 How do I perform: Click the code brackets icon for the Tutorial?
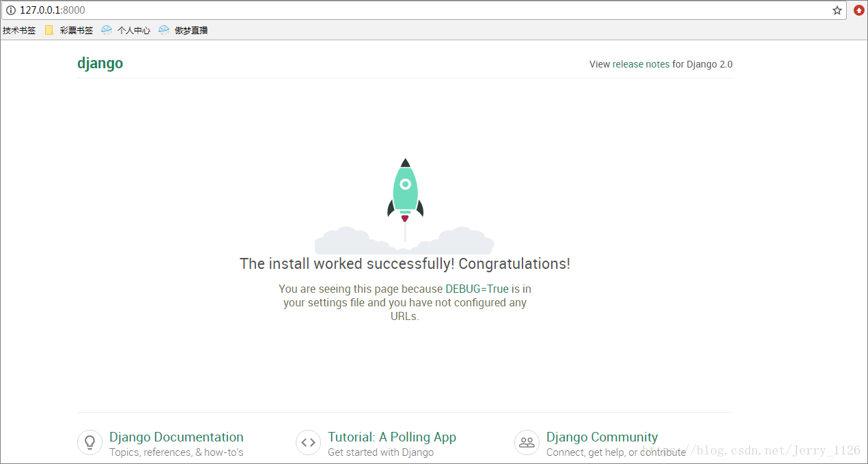308,442
